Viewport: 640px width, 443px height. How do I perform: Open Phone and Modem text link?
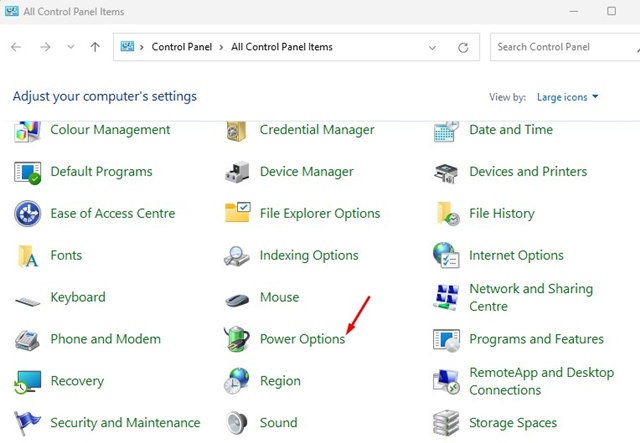coord(105,339)
